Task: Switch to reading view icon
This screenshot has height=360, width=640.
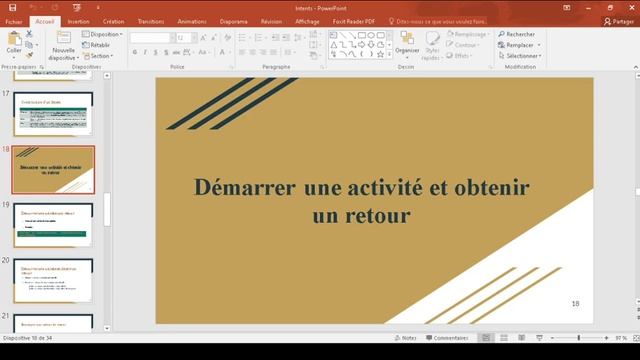Action: pyautogui.click(x=522, y=338)
